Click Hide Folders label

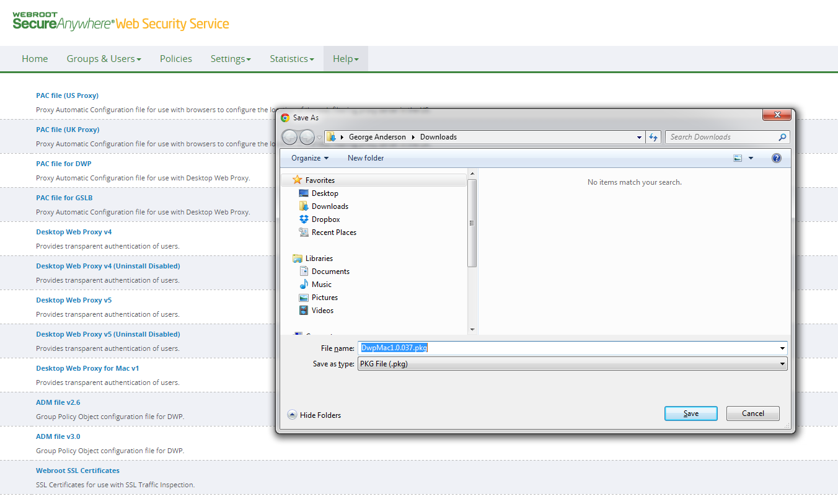[320, 415]
